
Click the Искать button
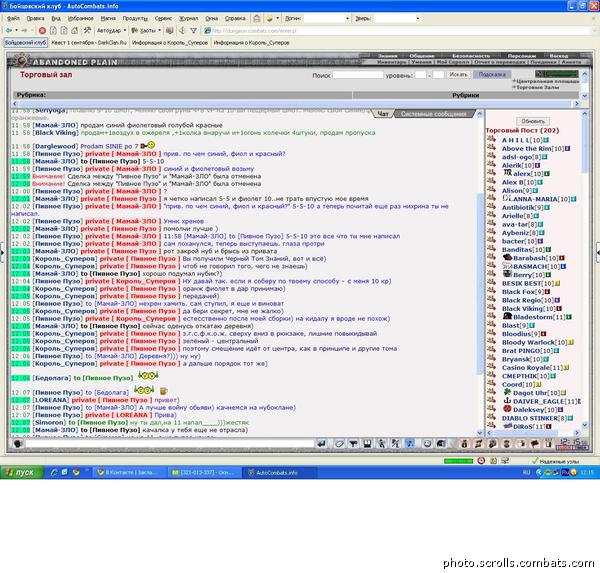click(x=458, y=74)
